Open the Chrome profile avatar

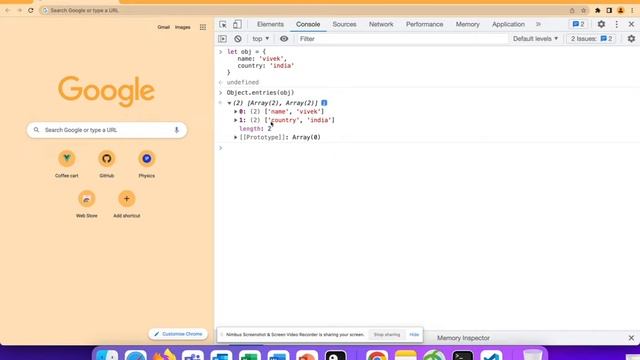pyautogui.click(x=620, y=10)
